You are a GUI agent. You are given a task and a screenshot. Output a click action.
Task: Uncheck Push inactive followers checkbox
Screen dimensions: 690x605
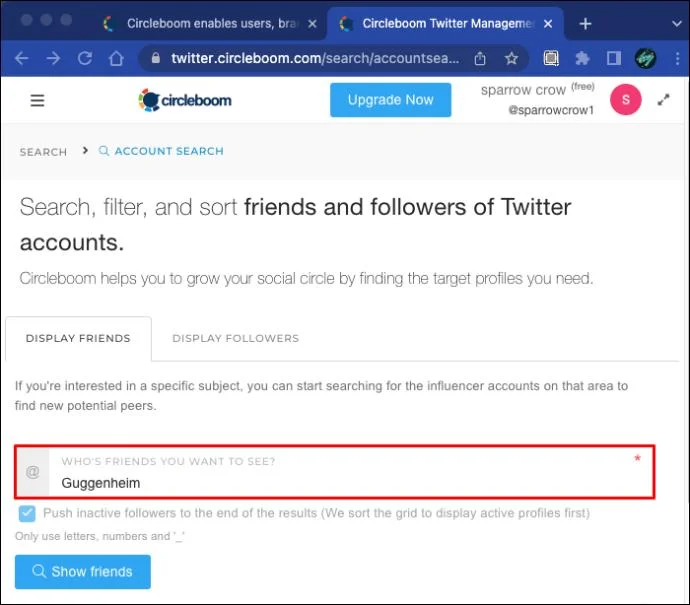(x=27, y=513)
